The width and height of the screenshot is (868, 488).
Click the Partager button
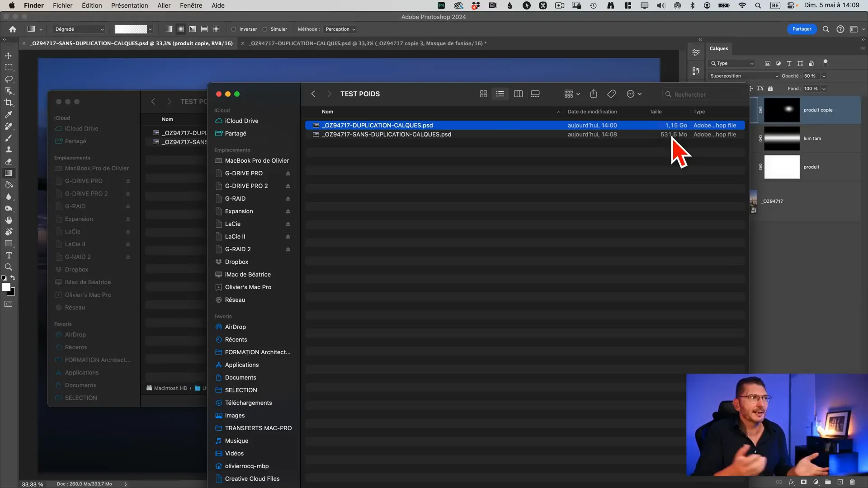pos(802,29)
